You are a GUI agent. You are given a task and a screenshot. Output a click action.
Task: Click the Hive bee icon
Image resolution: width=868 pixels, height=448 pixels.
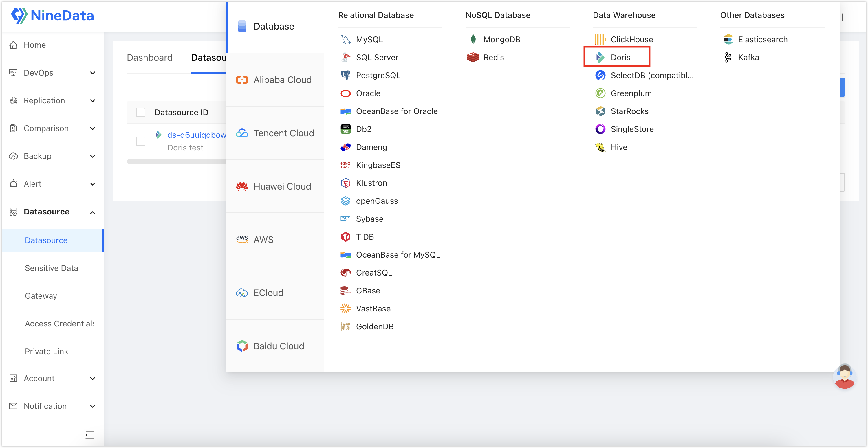(x=600, y=147)
